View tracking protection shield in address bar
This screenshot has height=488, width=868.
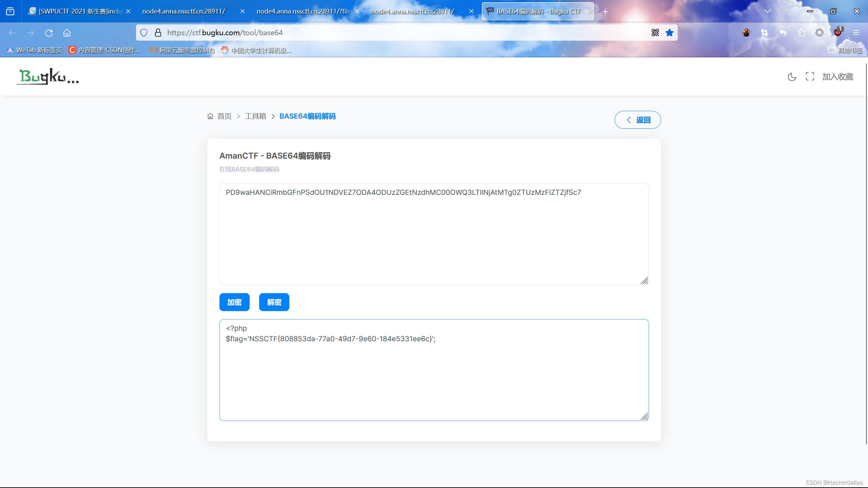coord(144,33)
